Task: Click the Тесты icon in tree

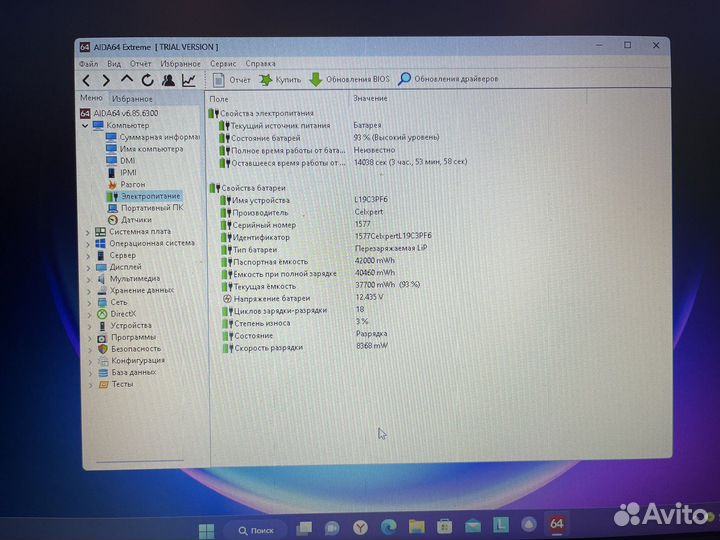Action: (104, 384)
